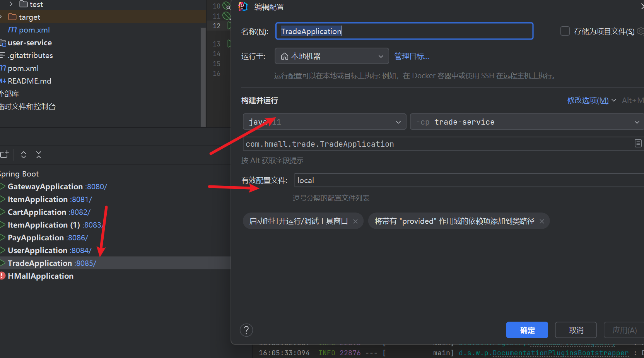Select the Spring Boot node in Services
This screenshot has height=358, width=644.
point(19,174)
